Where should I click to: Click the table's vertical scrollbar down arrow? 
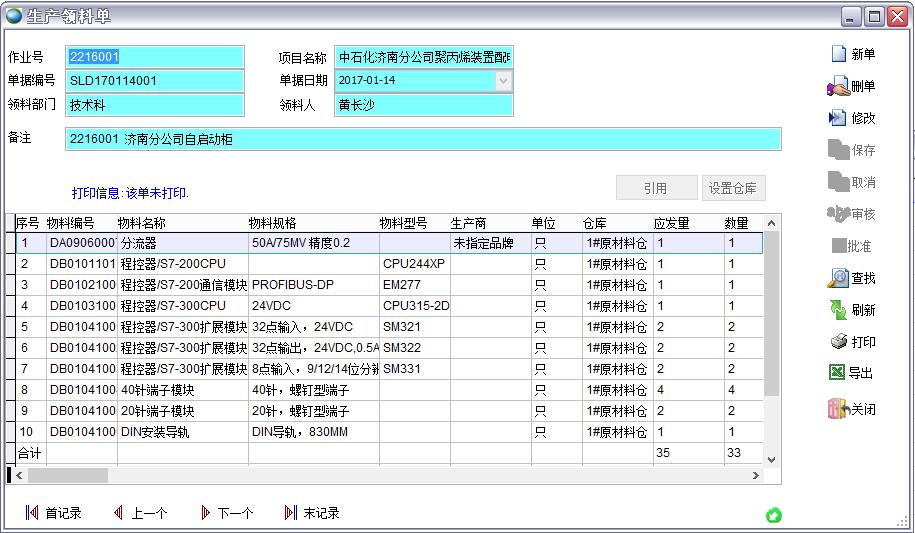click(771, 459)
